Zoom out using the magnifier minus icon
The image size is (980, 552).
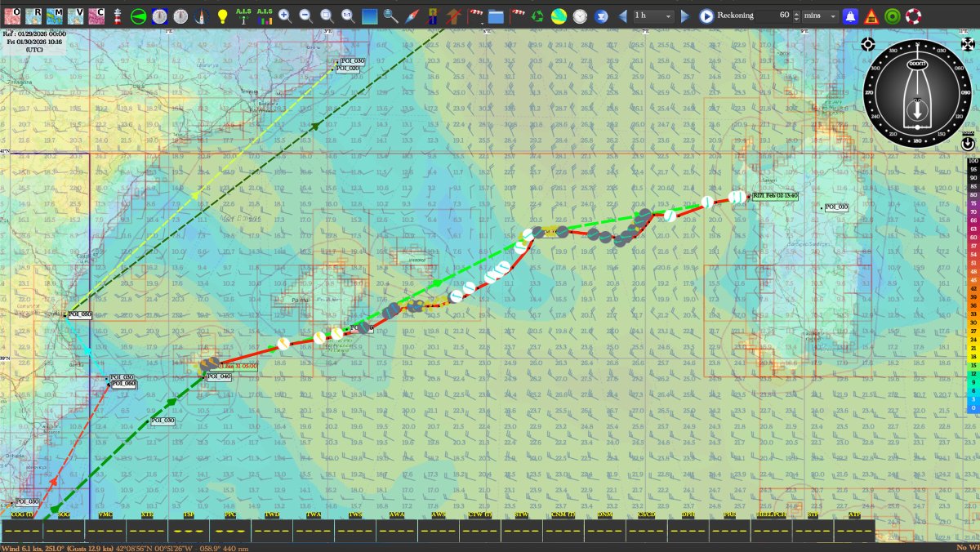(x=305, y=16)
